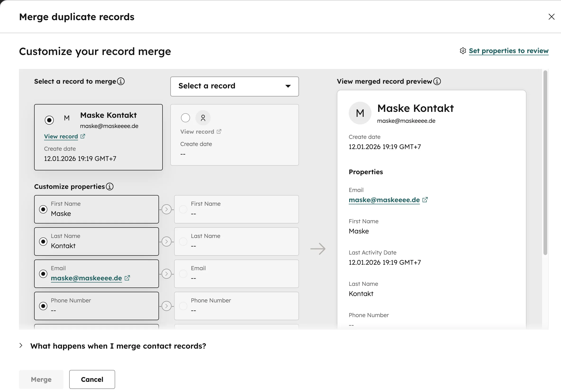The image size is (561, 392).
Task: Click the info icon next to View merged record preview
Action: tap(437, 81)
